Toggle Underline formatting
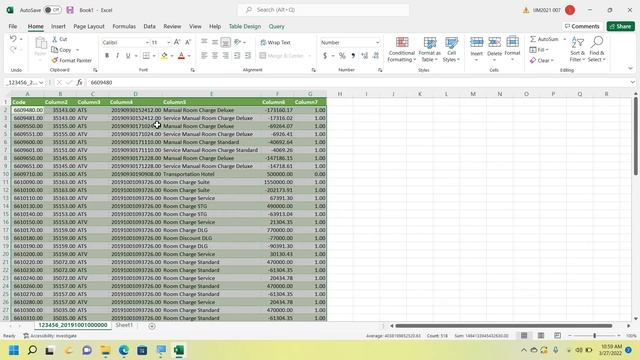 click(x=128, y=56)
